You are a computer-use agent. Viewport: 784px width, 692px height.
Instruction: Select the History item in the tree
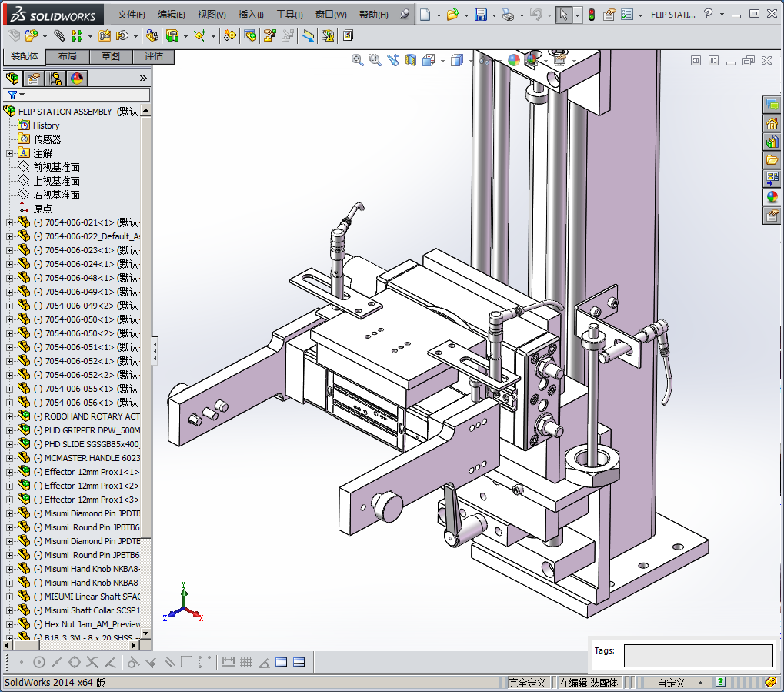point(45,125)
